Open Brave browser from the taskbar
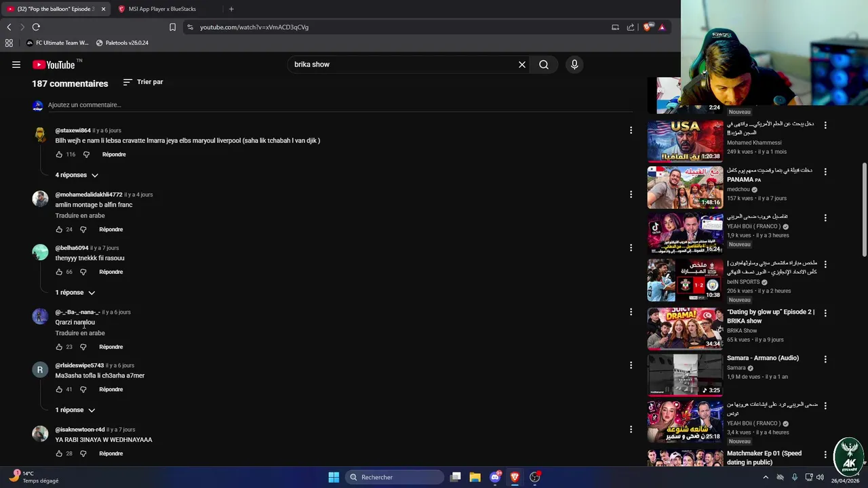 coord(515,477)
